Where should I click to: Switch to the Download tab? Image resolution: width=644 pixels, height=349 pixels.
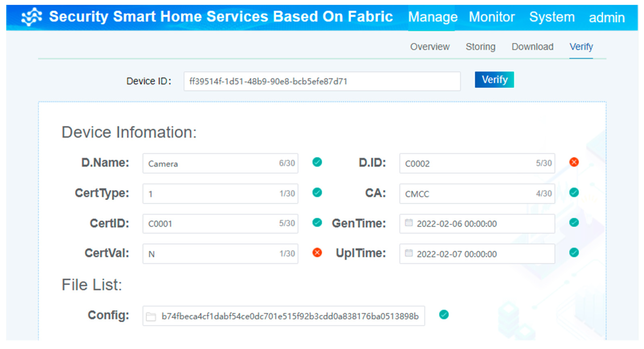click(532, 47)
